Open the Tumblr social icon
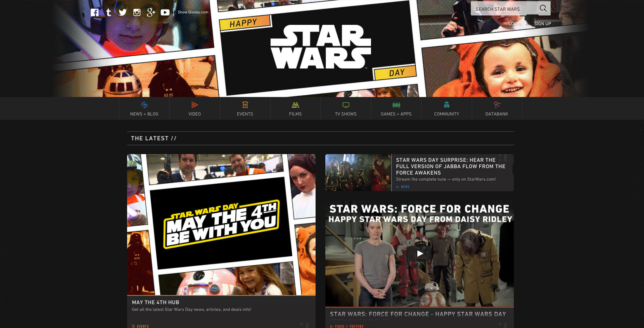This screenshot has height=328, width=644. click(109, 12)
